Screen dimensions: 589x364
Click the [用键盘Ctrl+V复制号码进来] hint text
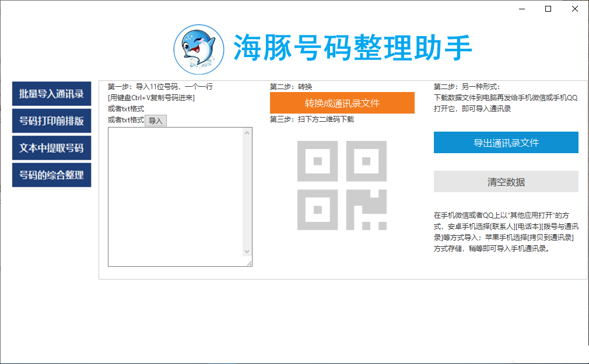tap(152, 98)
